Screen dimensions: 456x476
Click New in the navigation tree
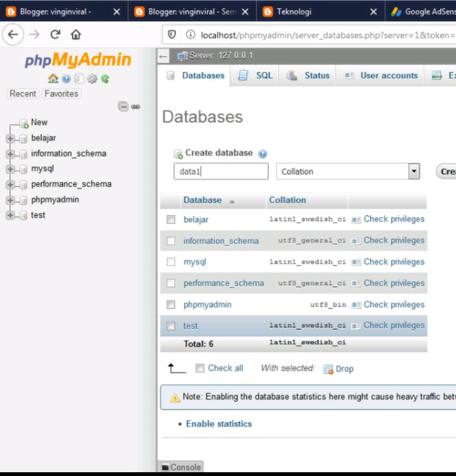(39, 122)
